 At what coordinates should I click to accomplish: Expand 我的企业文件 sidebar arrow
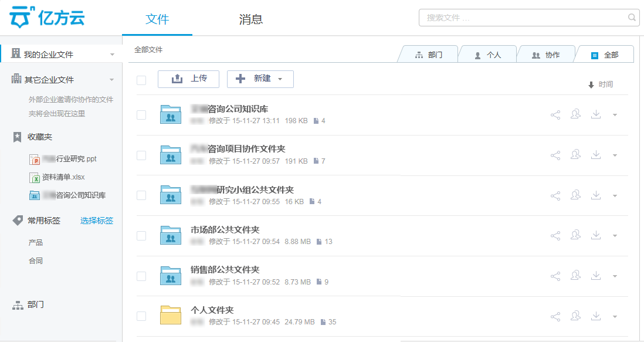(112, 55)
